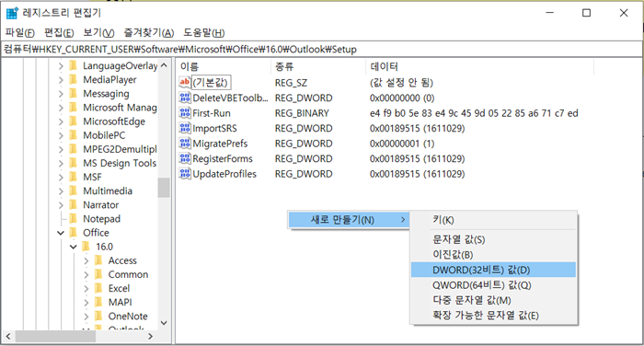
Task: Click the 16.0 folder icon
Action: point(86,247)
